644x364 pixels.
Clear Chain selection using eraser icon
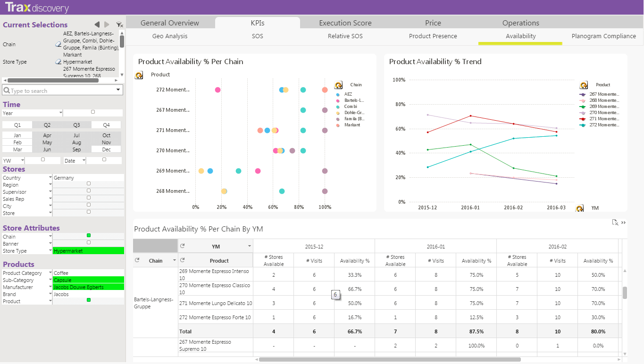point(58,44)
